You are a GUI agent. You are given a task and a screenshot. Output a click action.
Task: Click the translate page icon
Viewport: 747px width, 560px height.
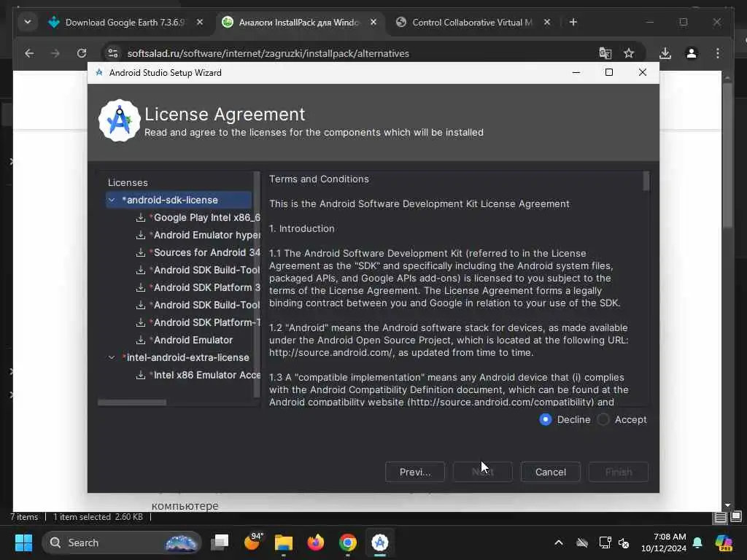click(x=605, y=53)
